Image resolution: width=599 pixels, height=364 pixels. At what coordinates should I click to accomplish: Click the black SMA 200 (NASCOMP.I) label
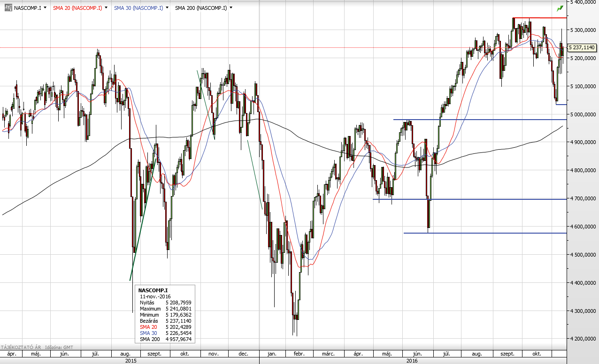coord(201,8)
